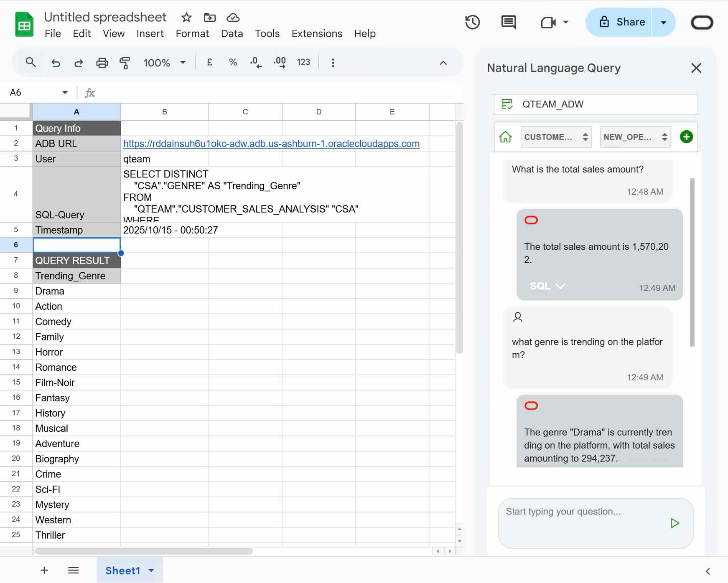Click the print icon

pos(102,63)
